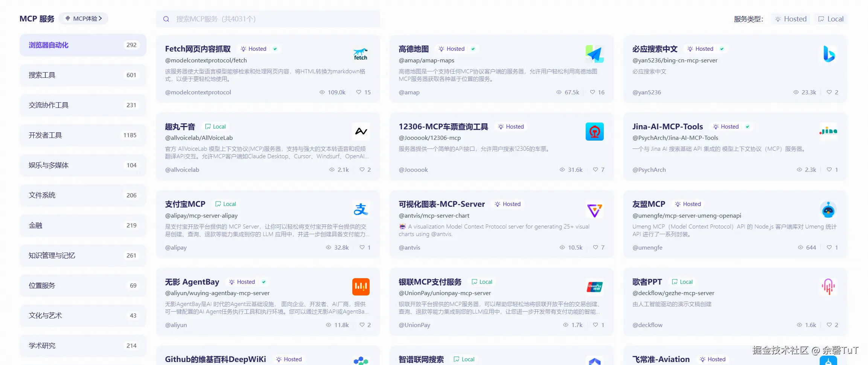Click the heart icon on 必应搜索中文 card
The image size is (868, 365).
pos(829,92)
